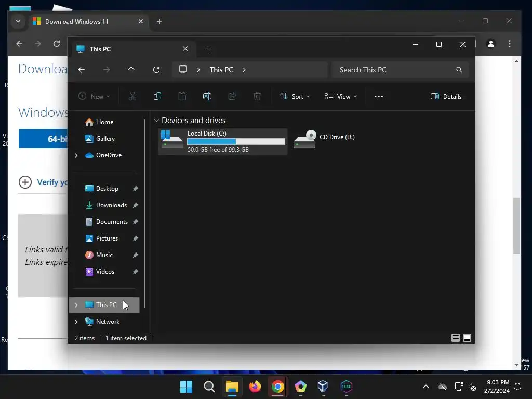Click the PC icon in address bar
This screenshot has height=399, width=532.
183,70
